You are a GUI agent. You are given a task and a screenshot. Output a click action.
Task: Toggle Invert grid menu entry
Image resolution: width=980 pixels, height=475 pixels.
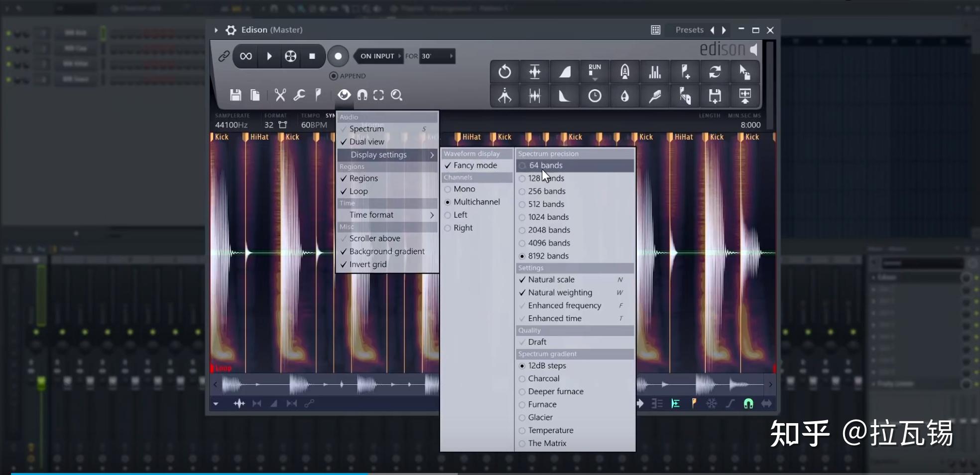387,265
